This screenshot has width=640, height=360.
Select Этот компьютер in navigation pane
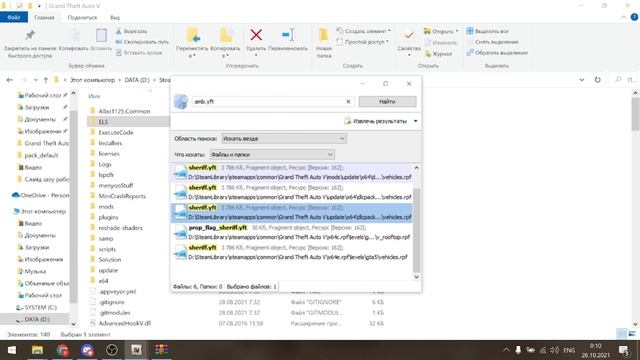(43, 211)
